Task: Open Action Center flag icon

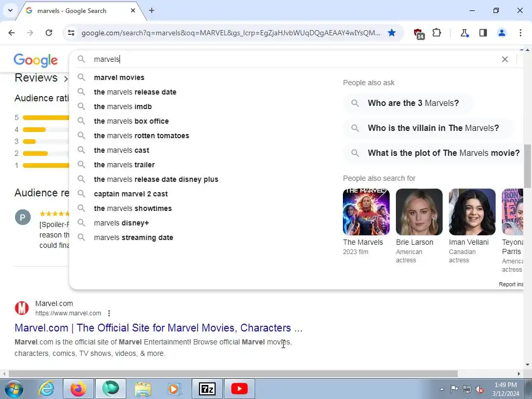Action: (454, 389)
